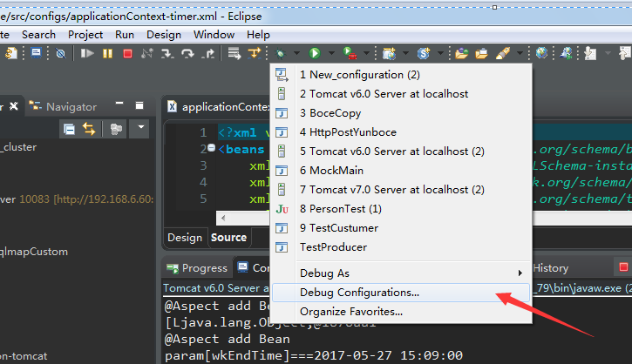Viewport: 632px width, 364px height.
Task: Click the red Terminate icon
Action: click(x=128, y=53)
